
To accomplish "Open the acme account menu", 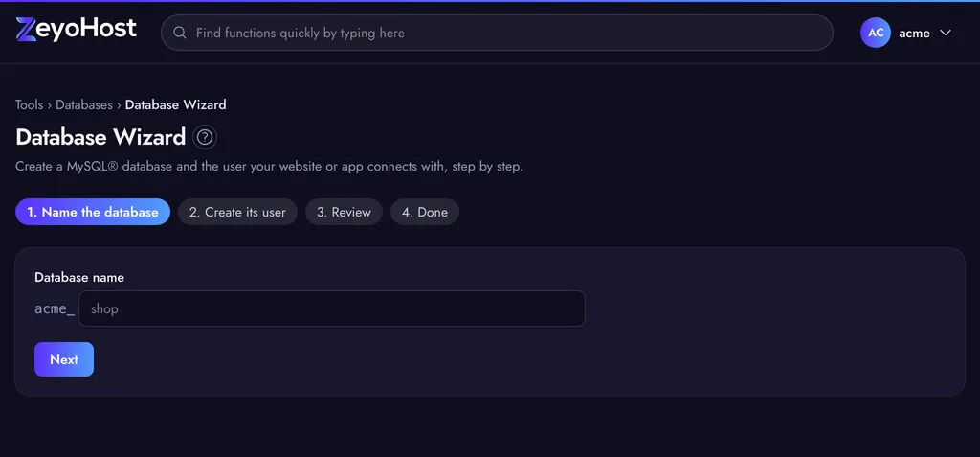I will click(905, 33).
